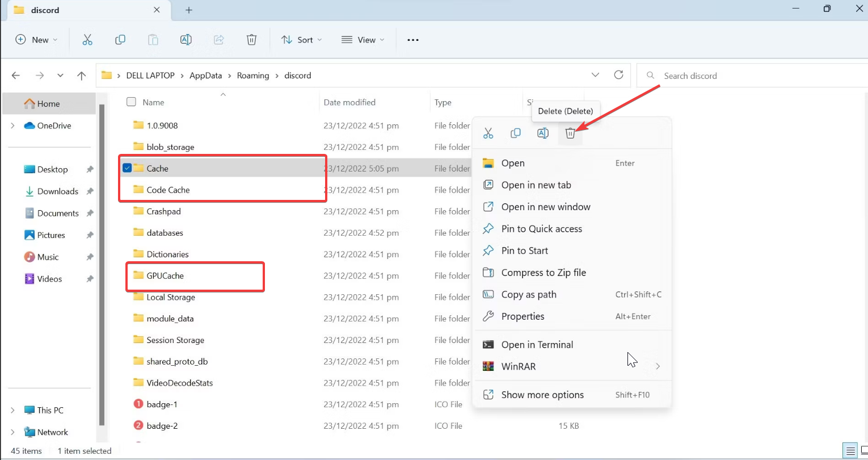
Task: Open Properties from the context menu
Action: (572, 316)
